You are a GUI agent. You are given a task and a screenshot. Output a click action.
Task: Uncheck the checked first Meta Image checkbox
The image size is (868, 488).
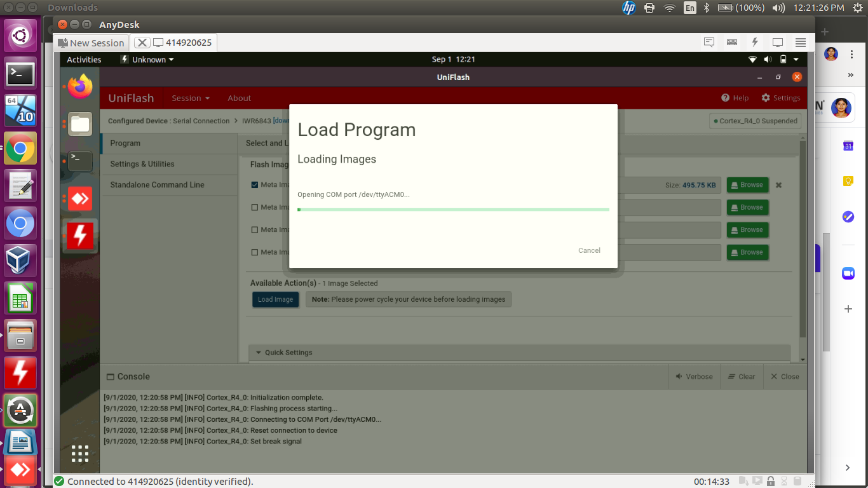tap(255, 185)
